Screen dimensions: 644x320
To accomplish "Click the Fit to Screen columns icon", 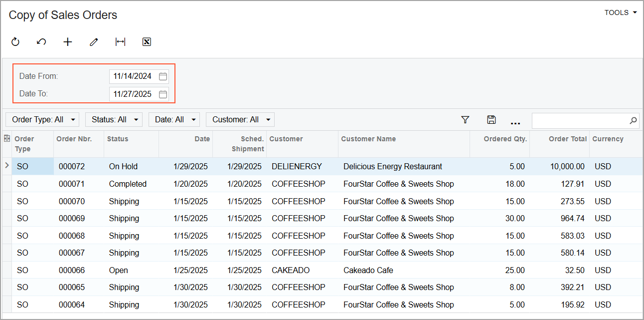I will 120,42.
